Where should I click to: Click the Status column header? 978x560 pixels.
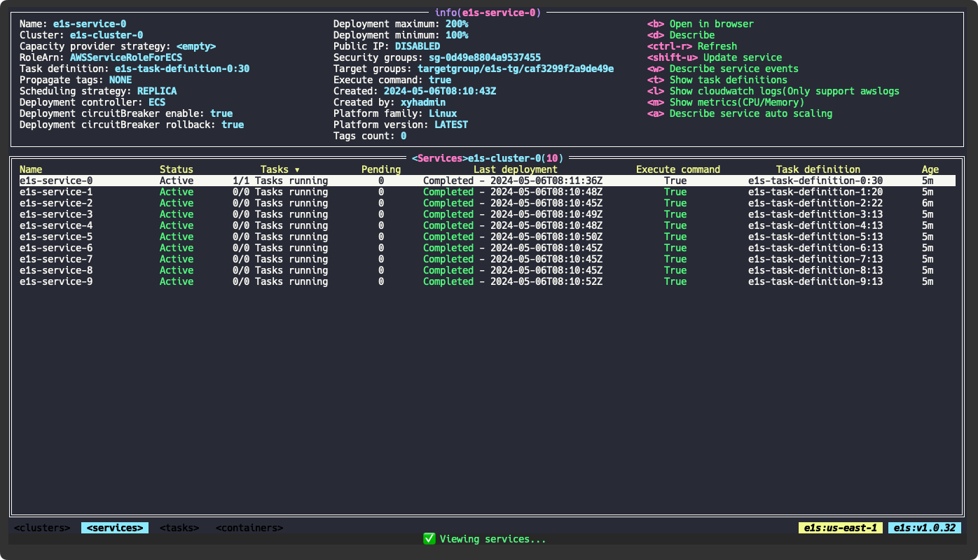(177, 169)
